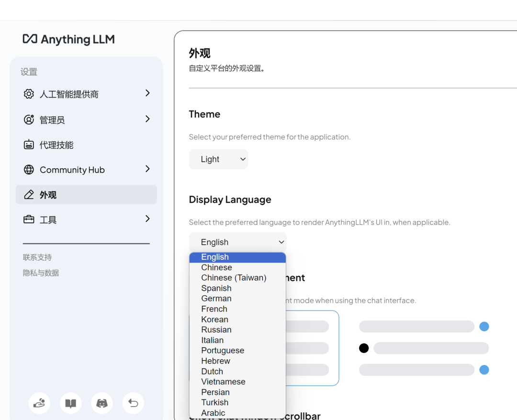Select English in language list

click(x=237, y=257)
